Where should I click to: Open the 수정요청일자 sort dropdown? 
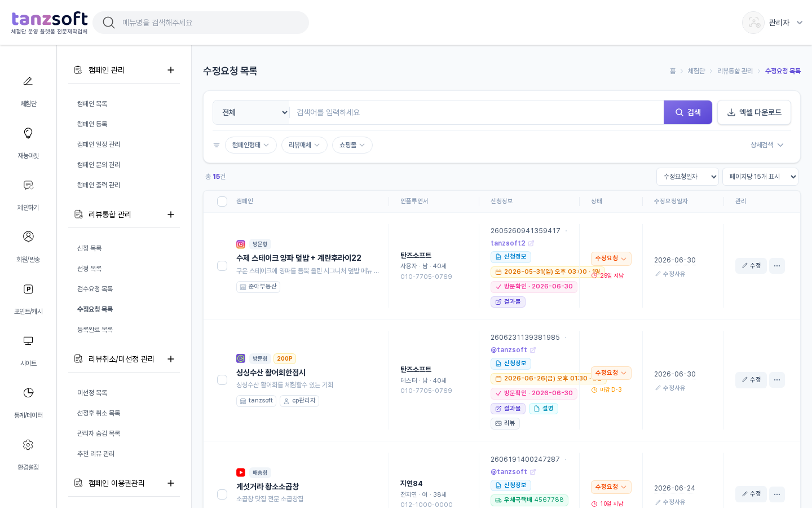click(687, 177)
